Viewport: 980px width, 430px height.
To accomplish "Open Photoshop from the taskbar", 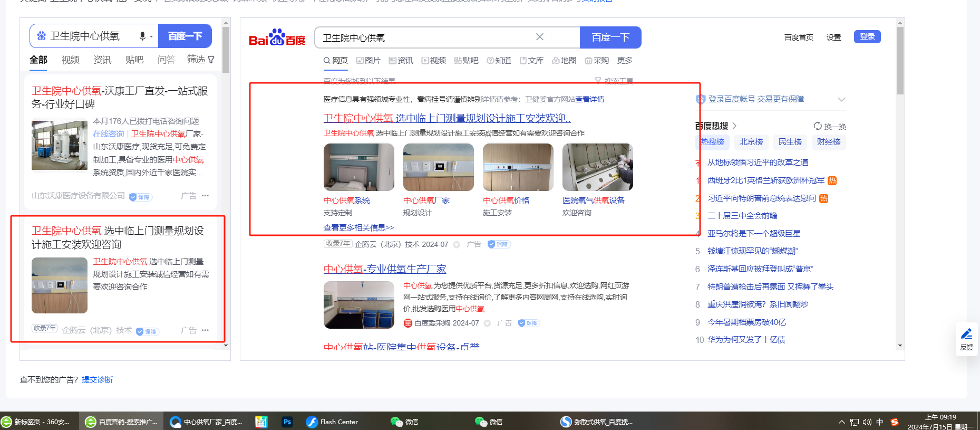I will (x=287, y=422).
